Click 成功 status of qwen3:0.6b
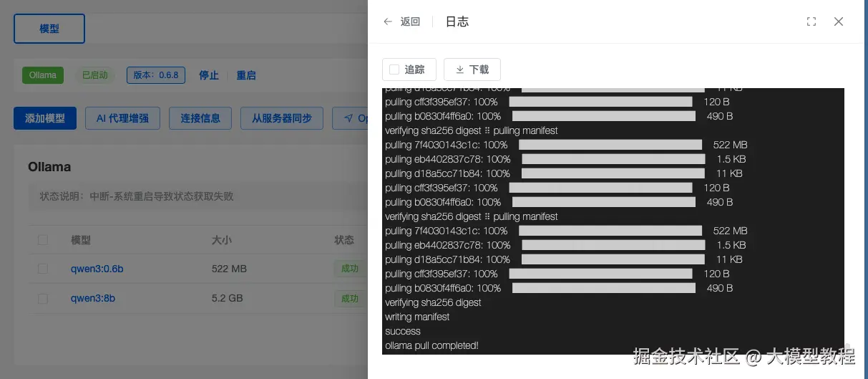This screenshot has width=868, height=379. (350, 269)
